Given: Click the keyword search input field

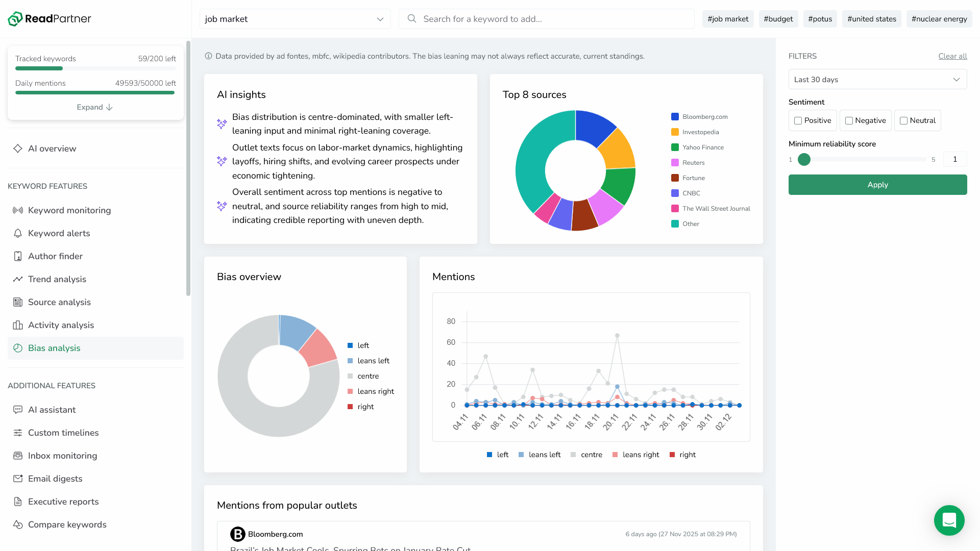Looking at the screenshot, I should click(x=546, y=19).
